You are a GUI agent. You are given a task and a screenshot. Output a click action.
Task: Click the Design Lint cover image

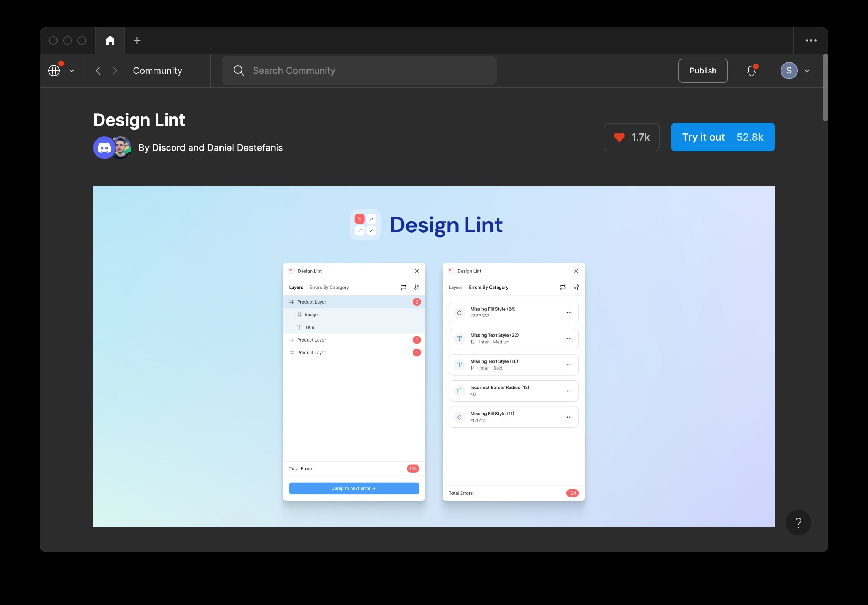coord(434,356)
